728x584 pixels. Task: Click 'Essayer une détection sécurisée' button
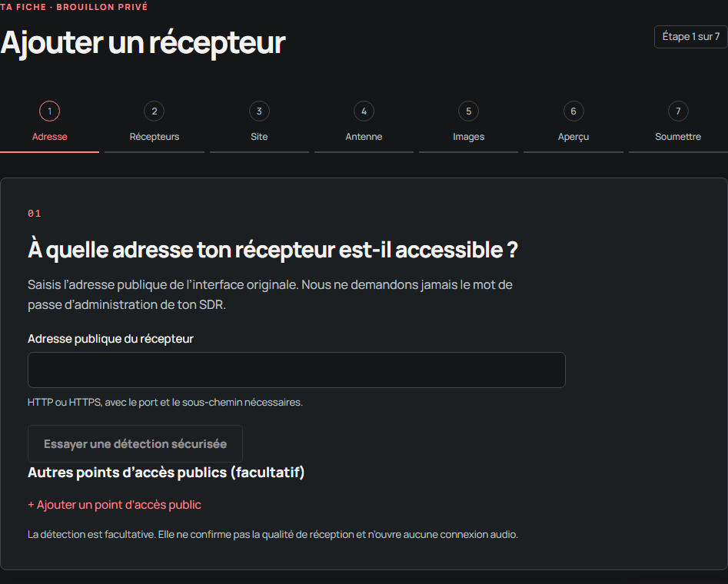[135, 444]
